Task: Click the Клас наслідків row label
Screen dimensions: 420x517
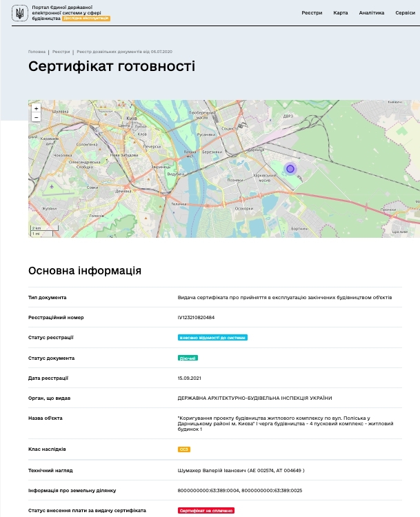Action: tap(47, 449)
